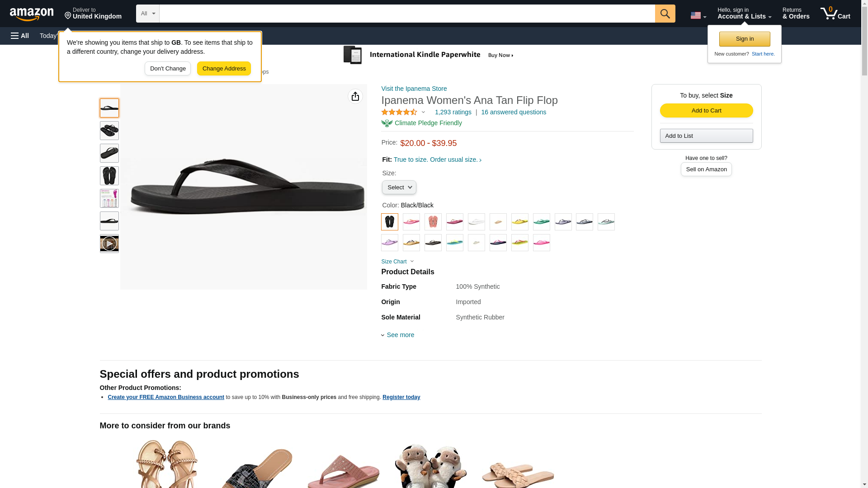Click the share icon on product image
Image resolution: width=868 pixels, height=488 pixels.
pyautogui.click(x=355, y=96)
